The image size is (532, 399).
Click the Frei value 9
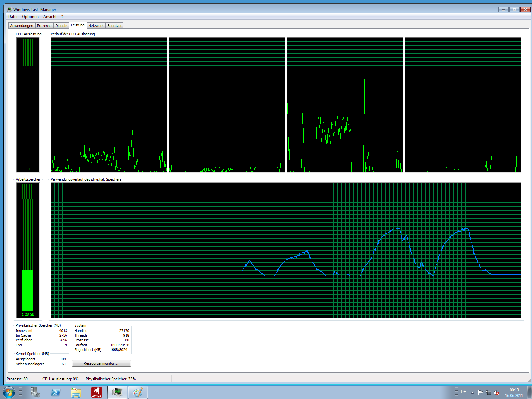(66, 345)
